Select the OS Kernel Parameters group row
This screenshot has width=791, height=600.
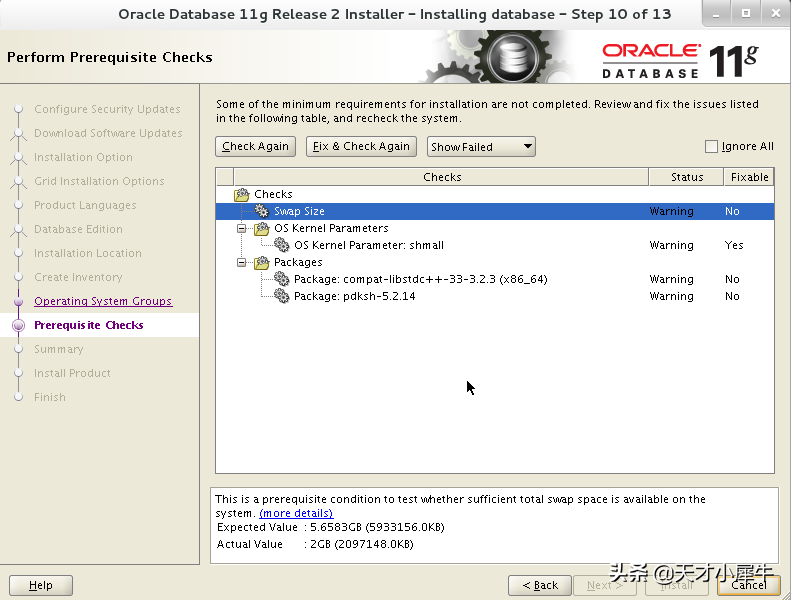pyautogui.click(x=495, y=228)
